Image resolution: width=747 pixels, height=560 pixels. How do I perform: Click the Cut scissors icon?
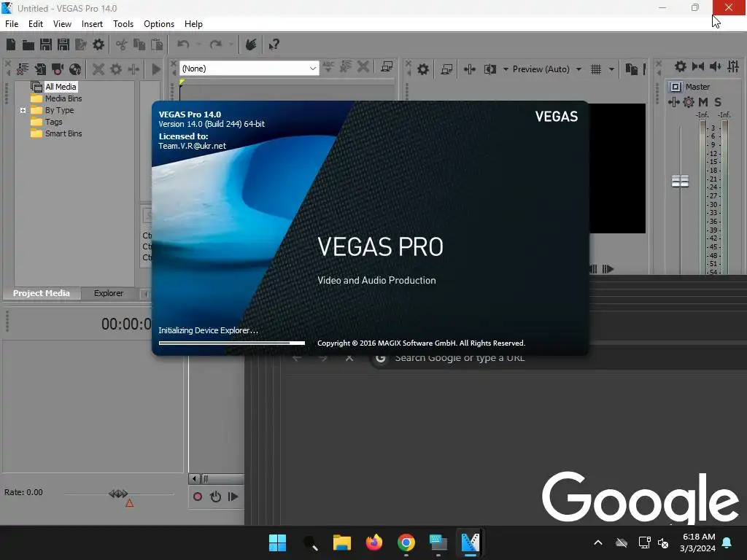pyautogui.click(x=122, y=44)
